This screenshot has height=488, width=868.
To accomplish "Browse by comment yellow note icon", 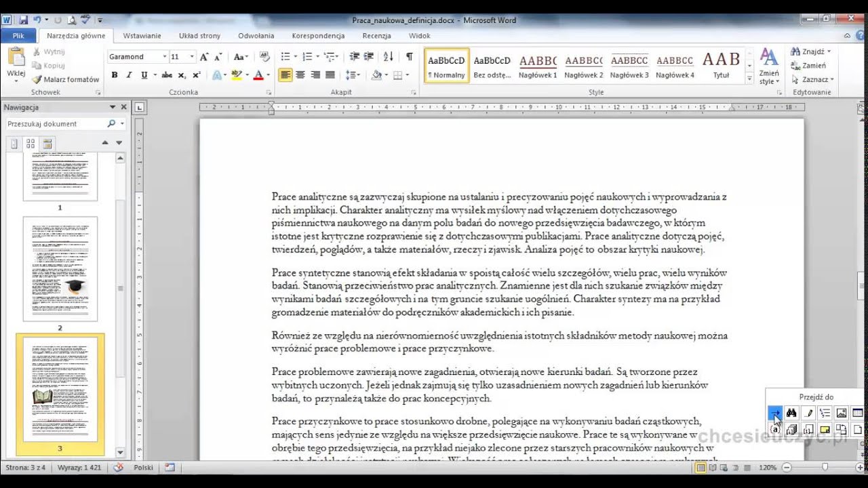I will [x=825, y=430].
